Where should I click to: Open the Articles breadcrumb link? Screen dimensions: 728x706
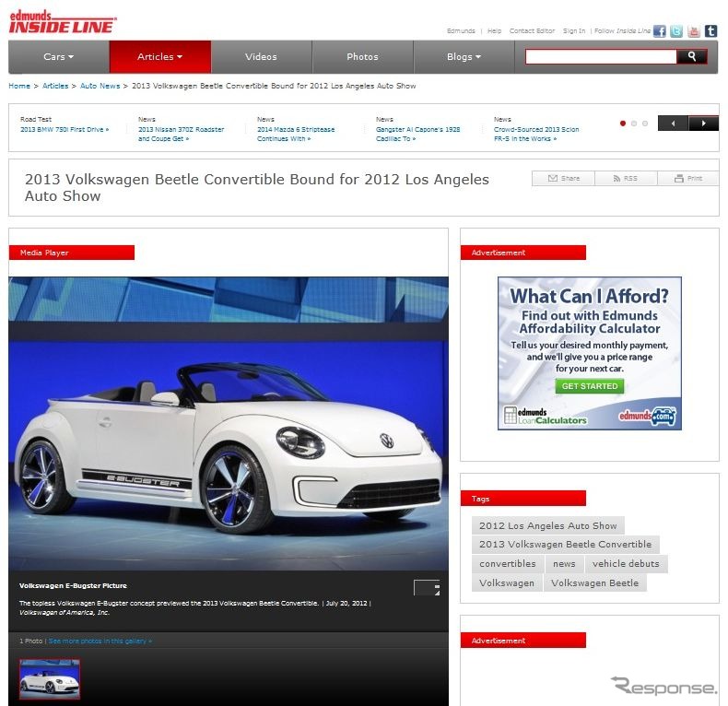pyautogui.click(x=55, y=86)
